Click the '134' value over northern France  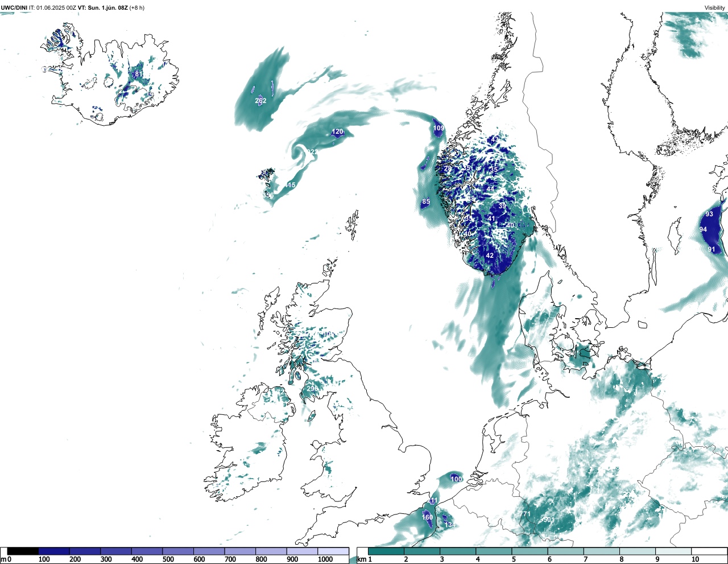click(450, 525)
